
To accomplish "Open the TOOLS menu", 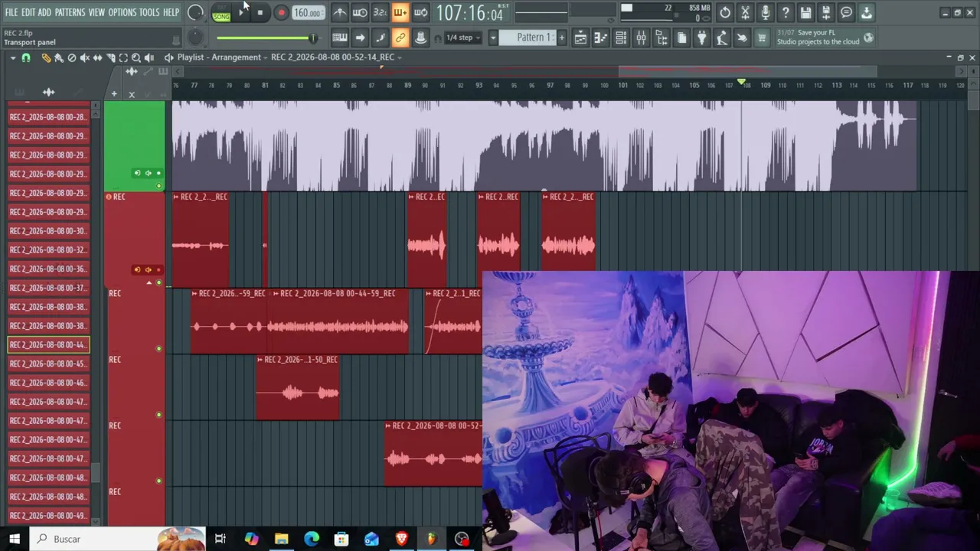I will (x=149, y=12).
